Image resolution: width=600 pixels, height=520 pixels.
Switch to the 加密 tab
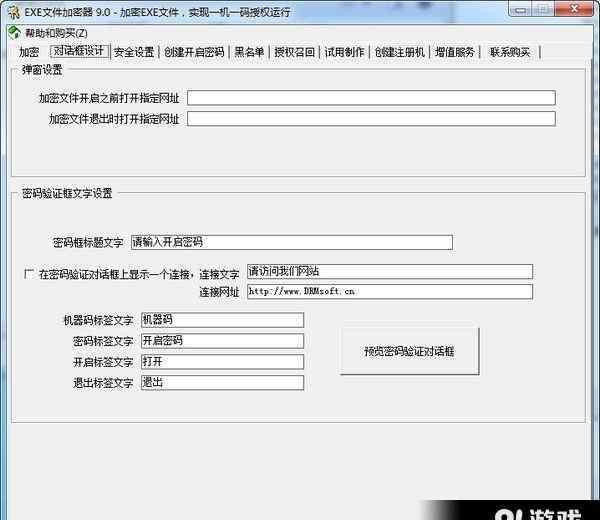pyautogui.click(x=29, y=52)
